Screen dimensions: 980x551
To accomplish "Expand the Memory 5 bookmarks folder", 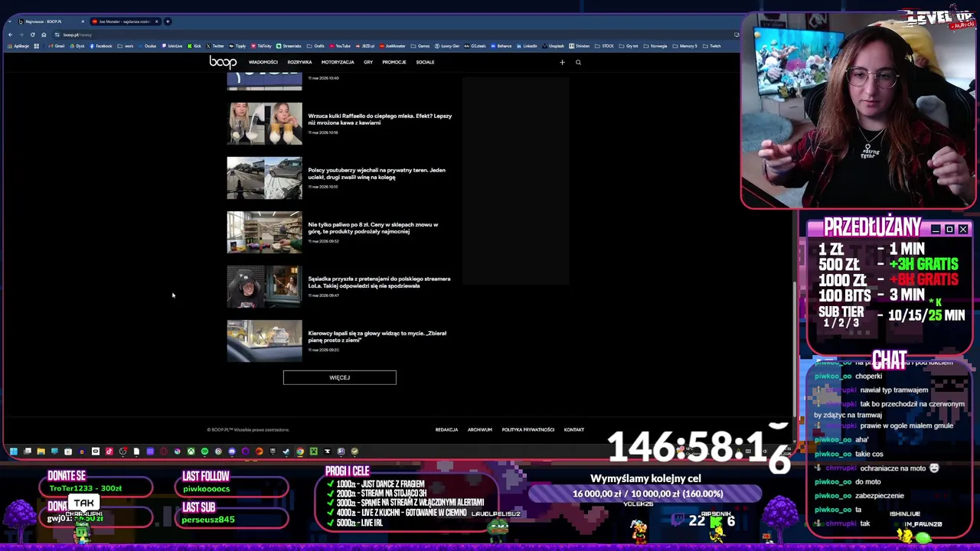I will pos(686,46).
